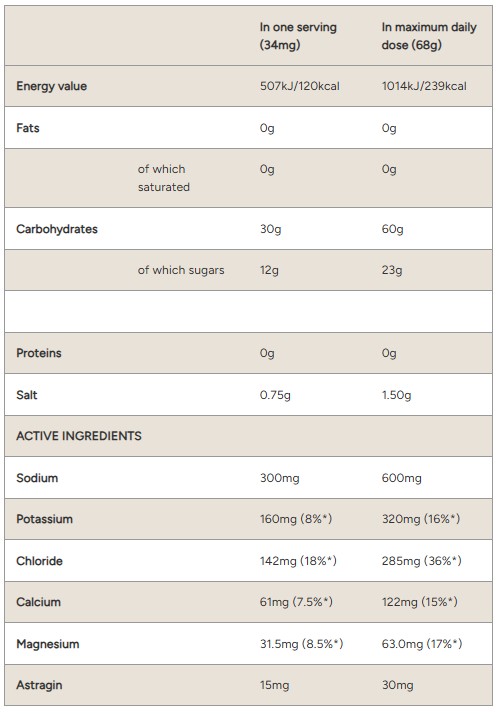Click the Sodium 600mg daily value
This screenshot has height=715, width=498.
point(402,478)
